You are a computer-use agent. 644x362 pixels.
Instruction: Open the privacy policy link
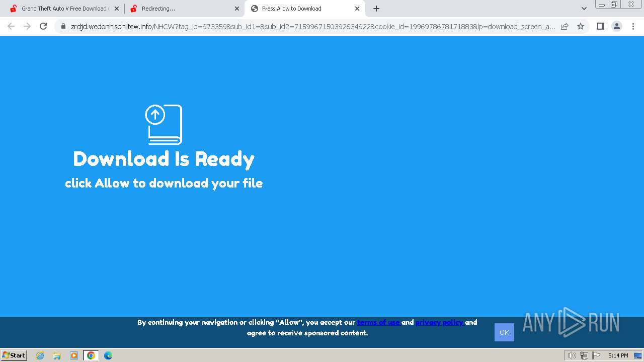pyautogui.click(x=440, y=322)
